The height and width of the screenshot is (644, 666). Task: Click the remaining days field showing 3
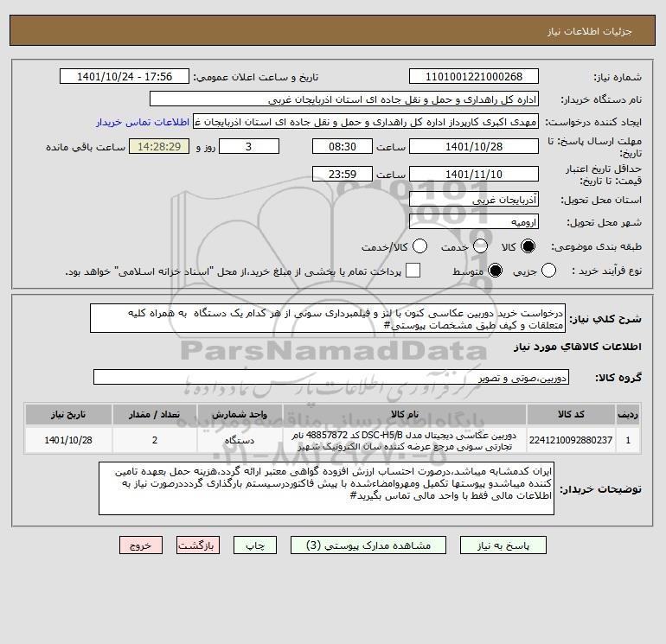pos(249,146)
